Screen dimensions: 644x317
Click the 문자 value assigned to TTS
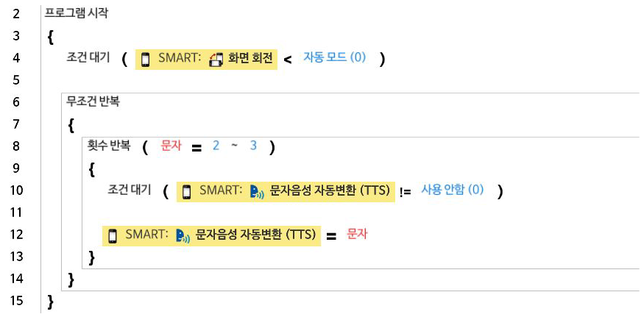pyautogui.click(x=356, y=234)
